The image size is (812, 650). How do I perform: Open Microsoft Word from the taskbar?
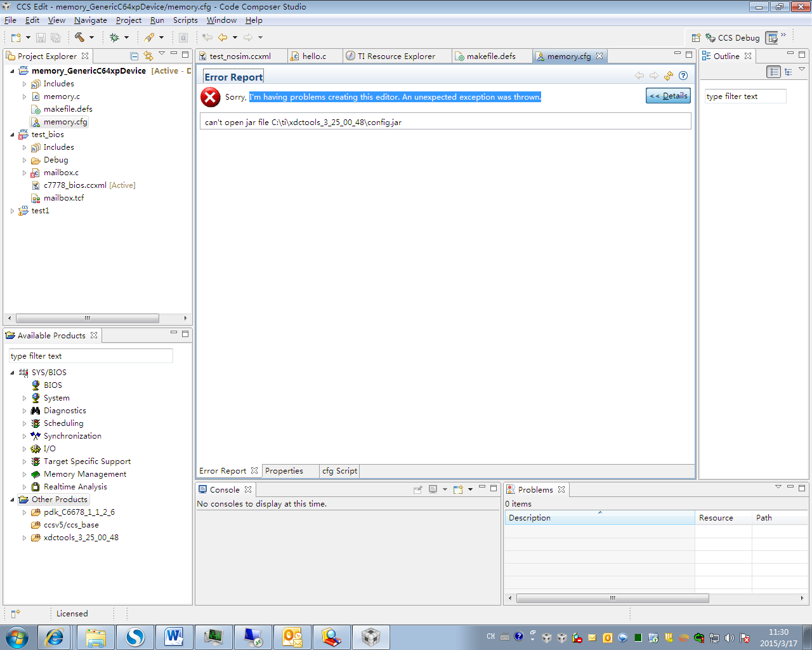[174, 637]
